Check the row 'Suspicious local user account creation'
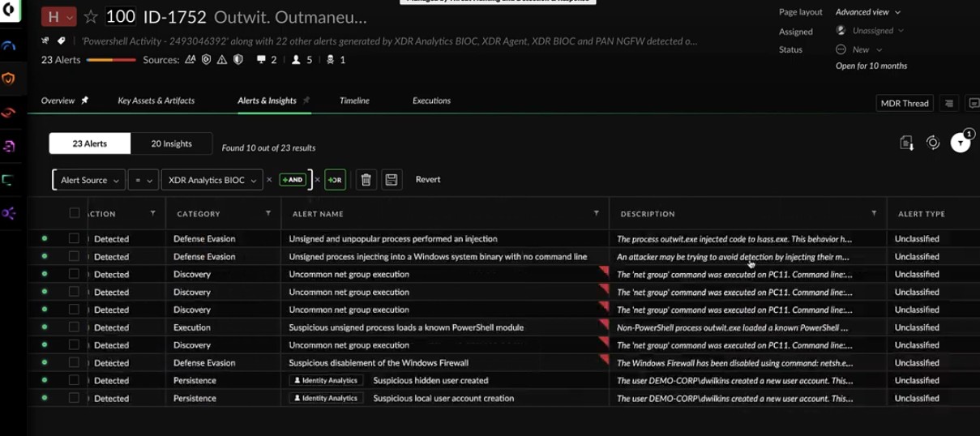The image size is (980, 436). point(75,398)
